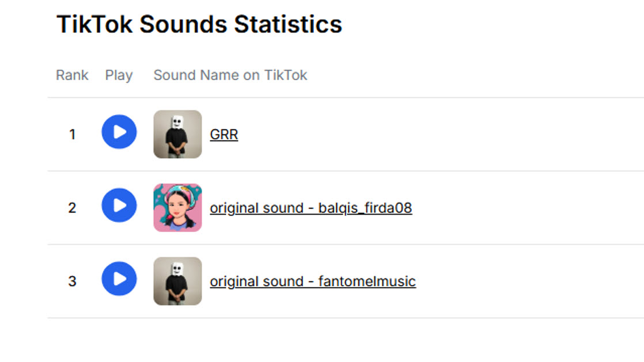Open the balqis_firda08 cartoon avatar thumbnail
Image resolution: width=644 pixels, height=362 pixels.
[177, 208]
